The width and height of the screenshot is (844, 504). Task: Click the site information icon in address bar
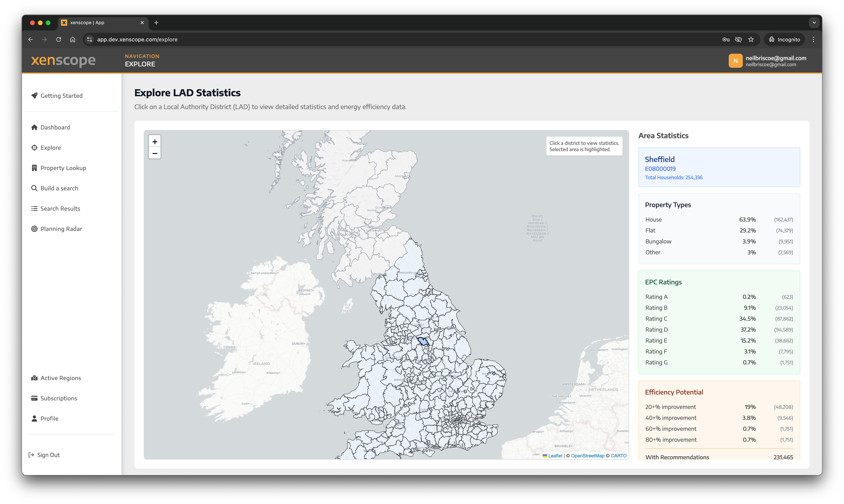click(89, 39)
